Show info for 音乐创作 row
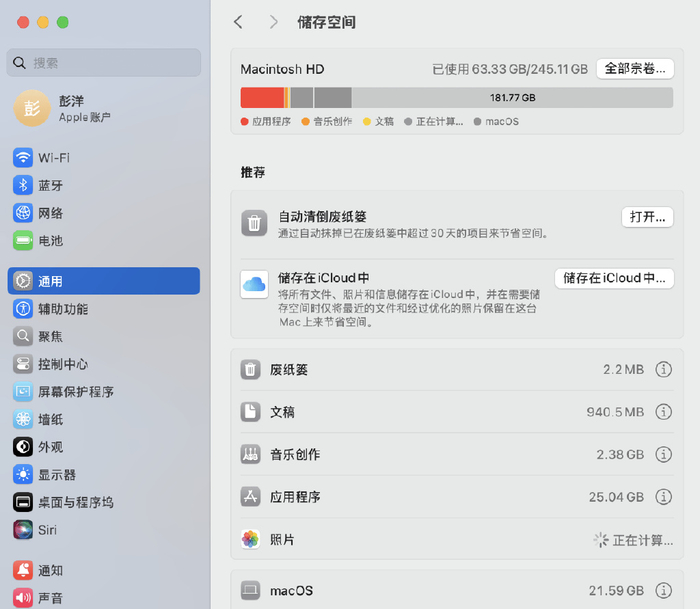This screenshot has width=700, height=609. pyautogui.click(x=663, y=454)
